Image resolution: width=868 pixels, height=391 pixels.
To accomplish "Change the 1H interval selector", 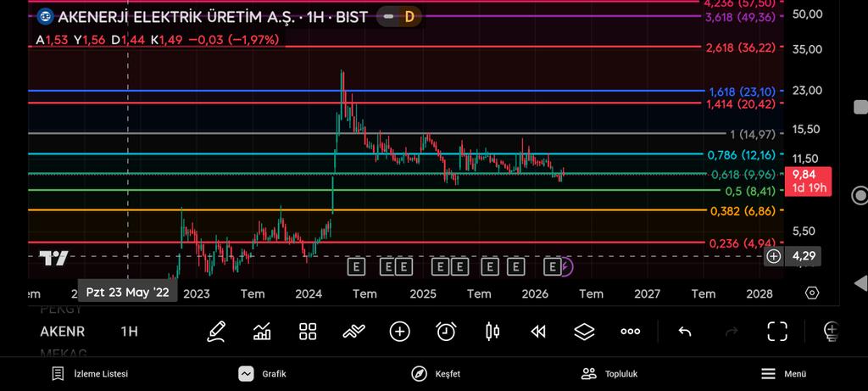I will [x=129, y=331].
